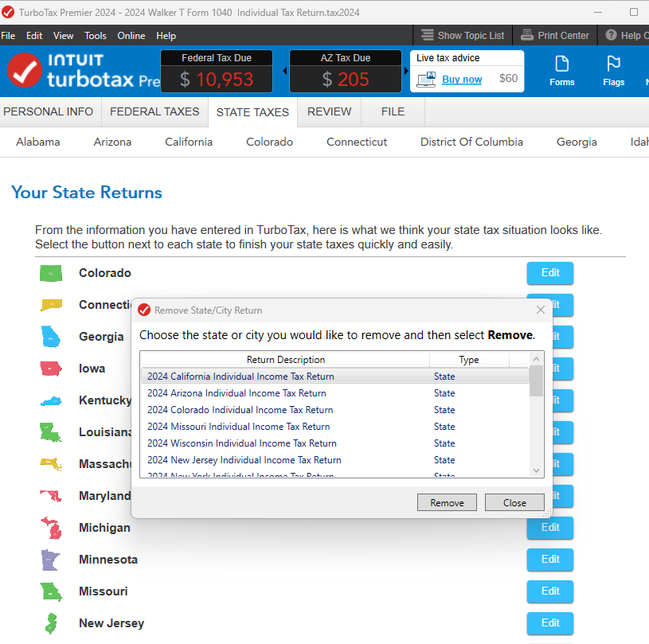Select 2024 California Individual Income Tax Return
Image resolution: width=649 pixels, height=644 pixels.
tap(334, 377)
